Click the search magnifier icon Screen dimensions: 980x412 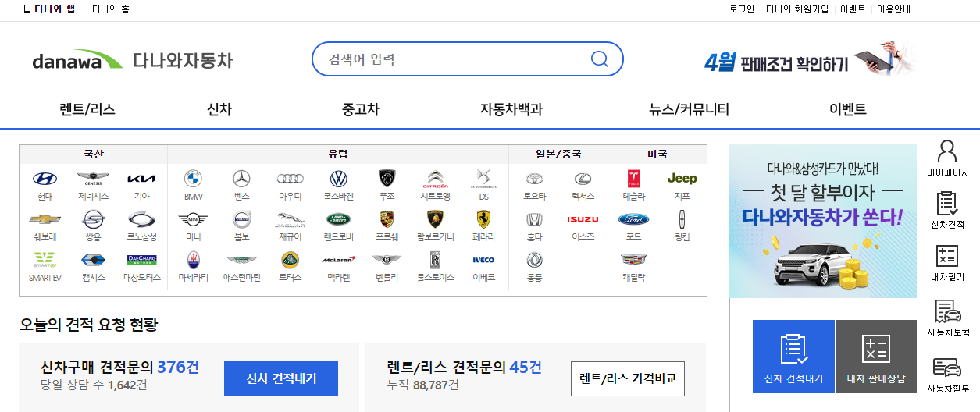point(600,59)
